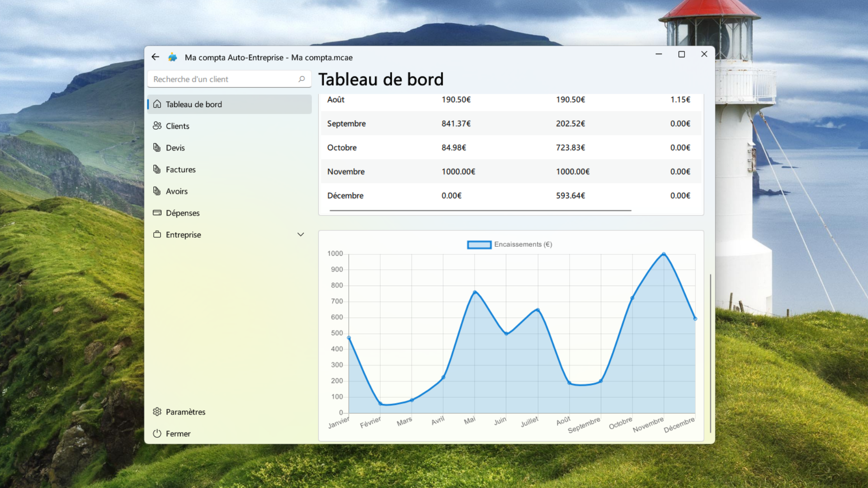The height and width of the screenshot is (488, 868).
Task: Click the search magnifier in the client search box
Action: (301, 79)
